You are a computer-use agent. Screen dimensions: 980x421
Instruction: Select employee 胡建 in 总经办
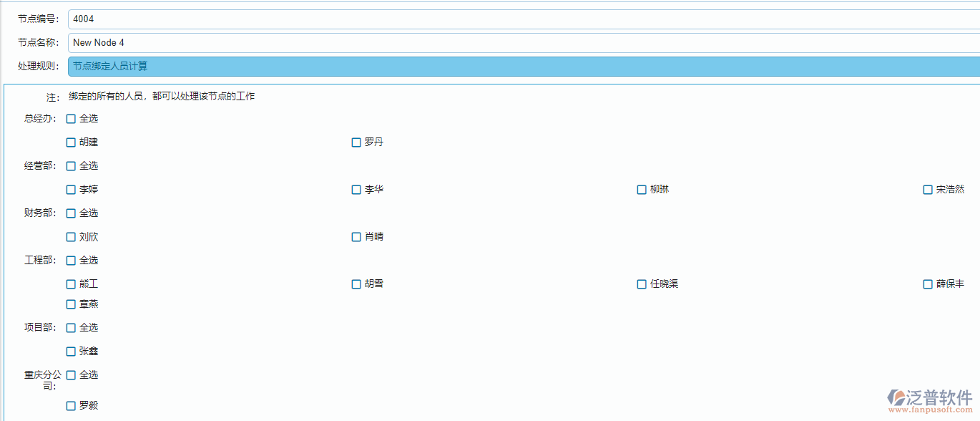pos(71,142)
